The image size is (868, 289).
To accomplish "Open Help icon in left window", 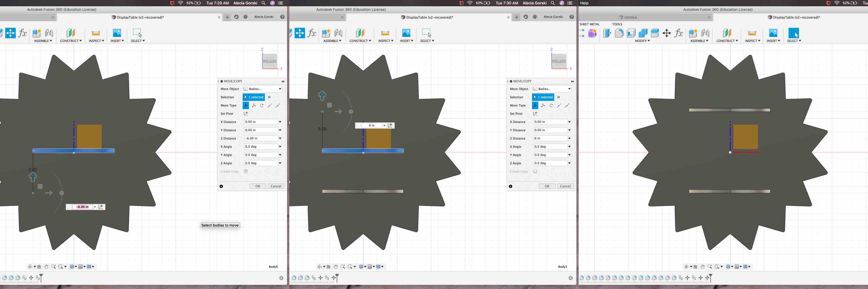I will (282, 17).
